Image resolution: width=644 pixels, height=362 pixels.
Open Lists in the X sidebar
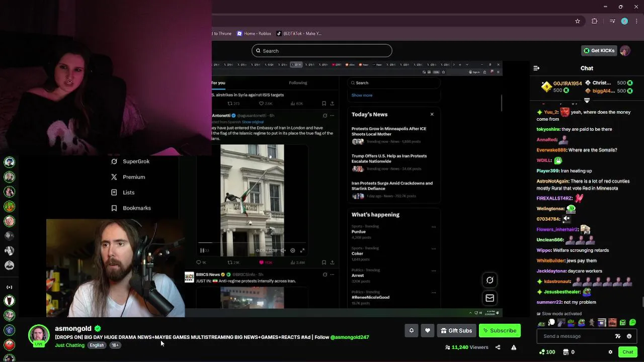(123, 193)
